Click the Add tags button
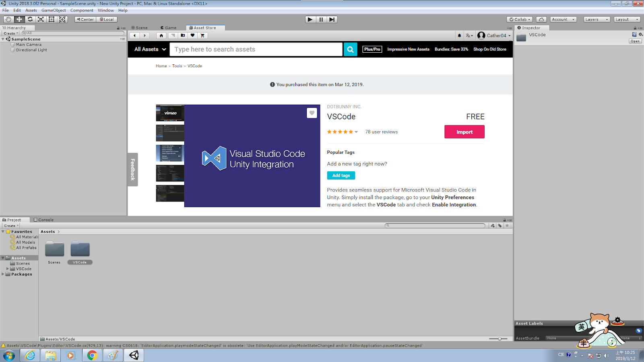 click(x=341, y=175)
